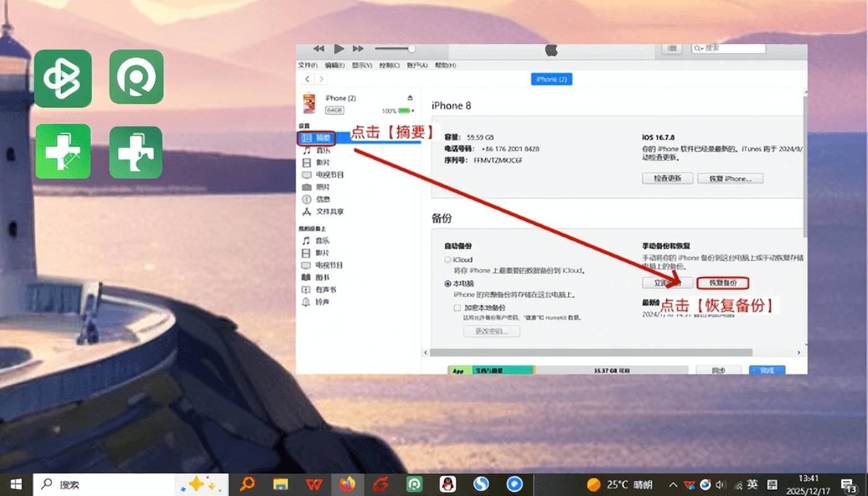This screenshot has height=496, width=868.
Task: Click the 英 input method indicator
Action: tap(752, 485)
